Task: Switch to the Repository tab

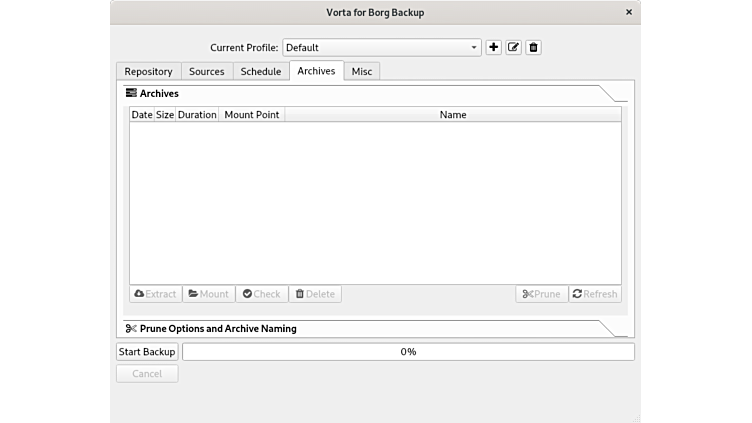Action: pos(148,71)
